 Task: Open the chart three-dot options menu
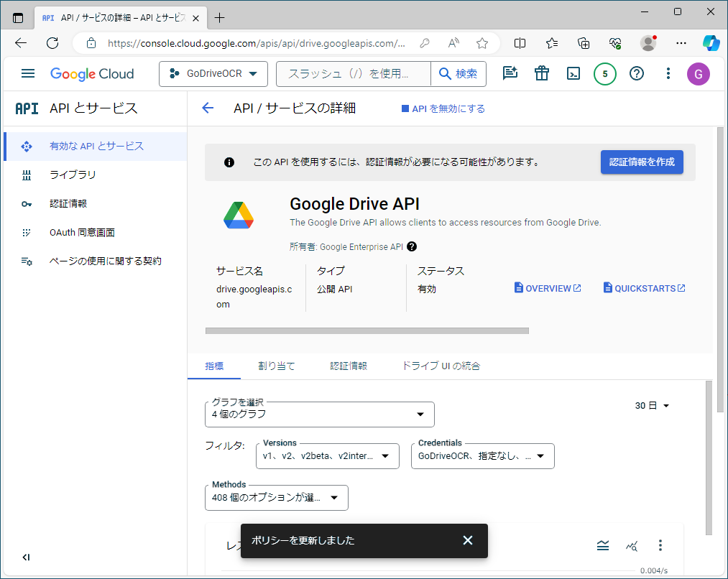tap(660, 545)
